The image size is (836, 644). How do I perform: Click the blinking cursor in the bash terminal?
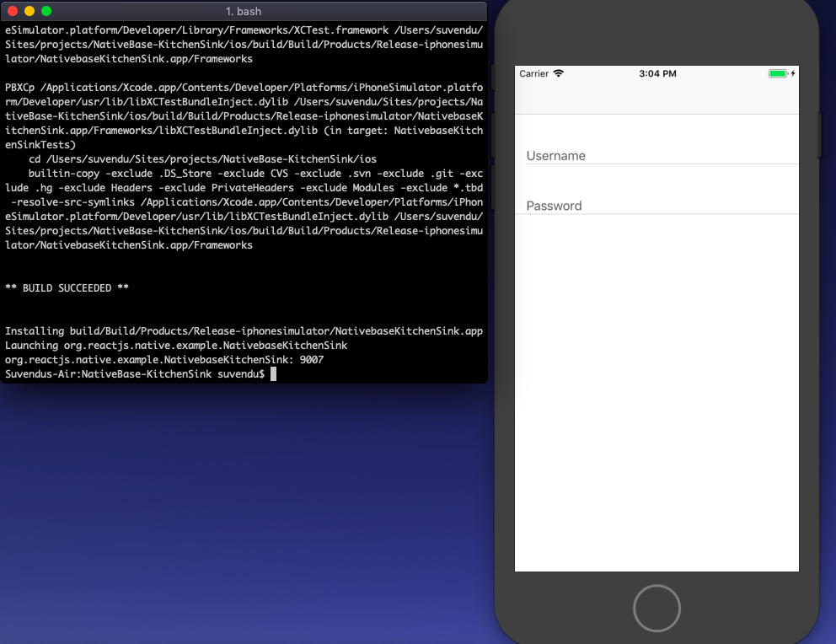tap(273, 373)
